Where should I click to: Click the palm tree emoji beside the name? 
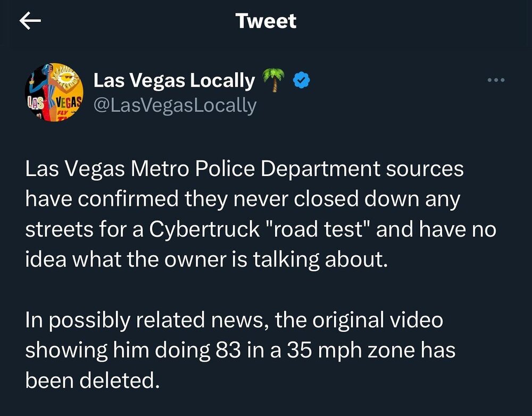tap(273, 81)
